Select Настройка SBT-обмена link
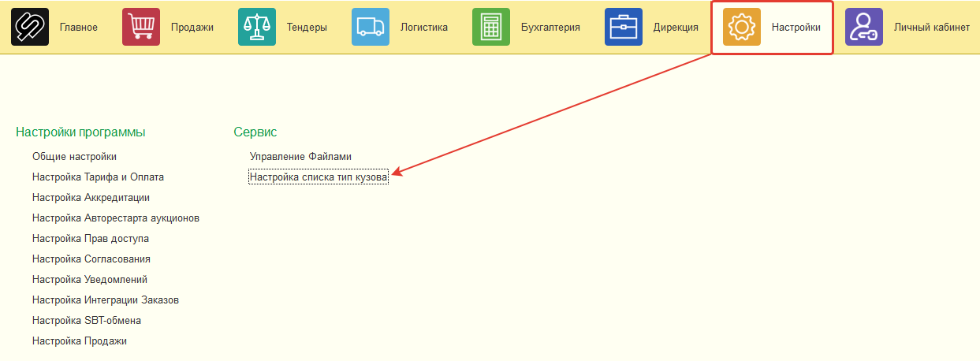Screen dimensions: 980x361 (x=87, y=321)
